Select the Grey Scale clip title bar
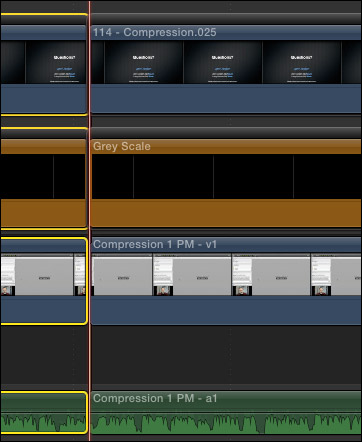 coord(226,146)
